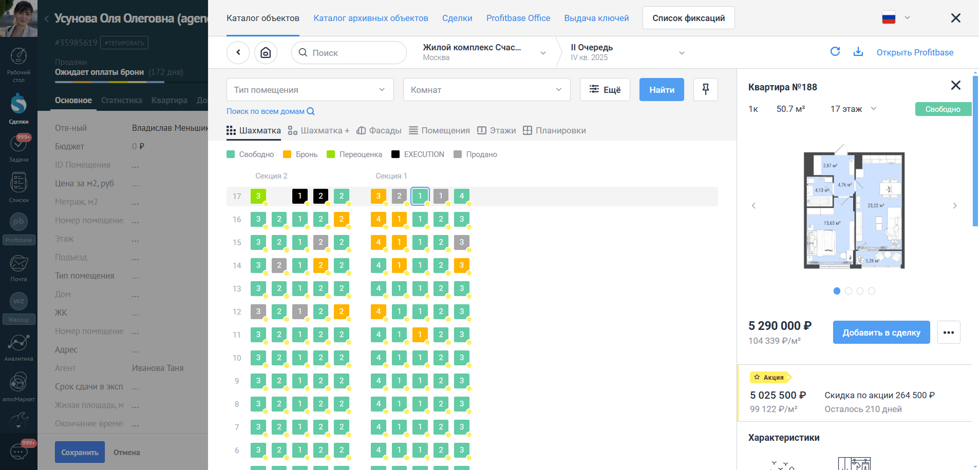Expand the Тип помещения dropdown
This screenshot has width=980, height=470.
point(310,90)
